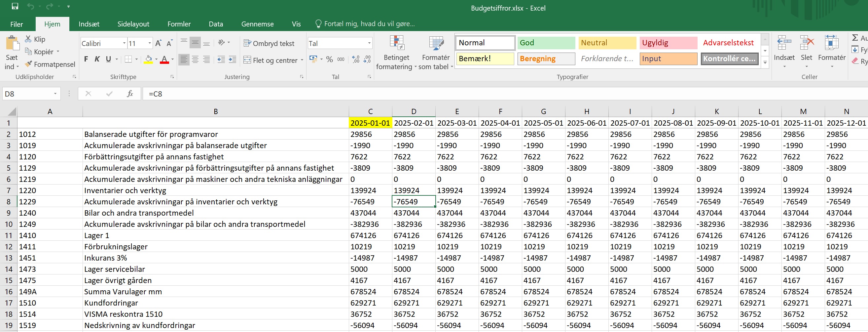
Task: Toggle italic formatting with K button
Action: pyautogui.click(x=97, y=60)
